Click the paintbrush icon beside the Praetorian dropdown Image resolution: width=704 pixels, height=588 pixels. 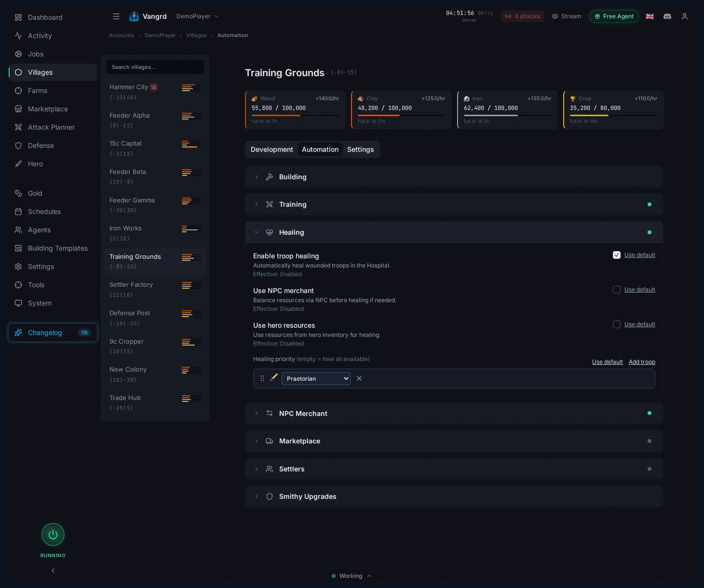click(x=274, y=378)
